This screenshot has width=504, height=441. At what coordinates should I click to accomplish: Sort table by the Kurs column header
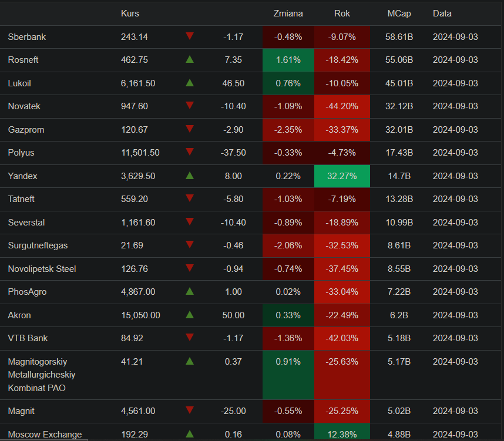[130, 14]
